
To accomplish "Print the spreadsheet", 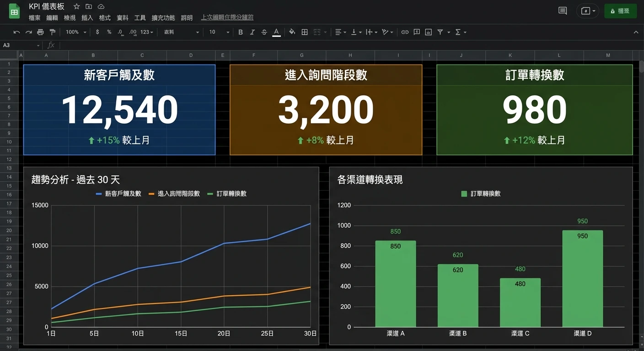I will tap(40, 32).
